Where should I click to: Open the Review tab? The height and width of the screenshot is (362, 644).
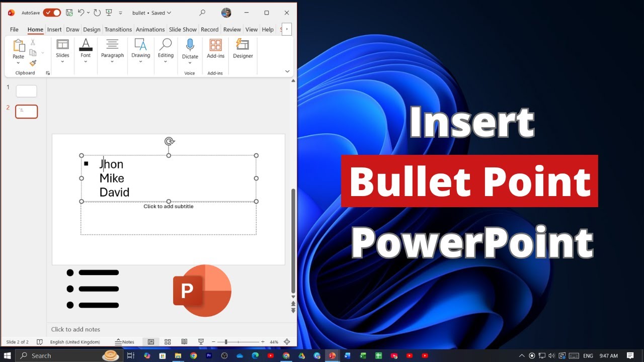(x=232, y=30)
